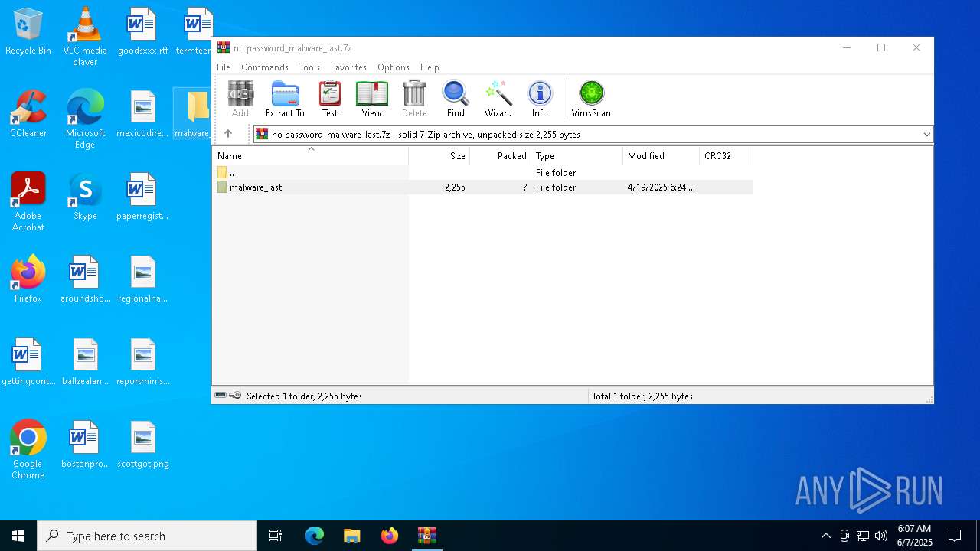
Task: Open the Help menu
Action: (x=430, y=67)
